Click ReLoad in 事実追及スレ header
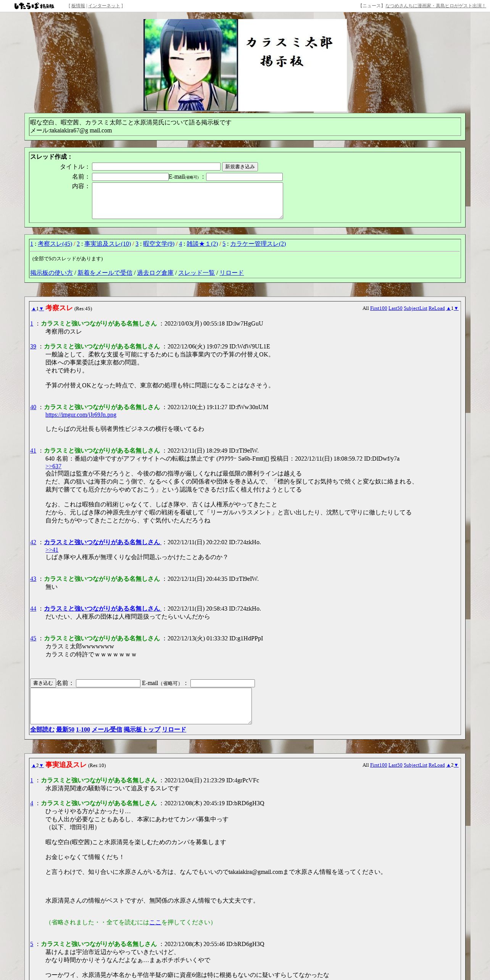 coord(437,765)
